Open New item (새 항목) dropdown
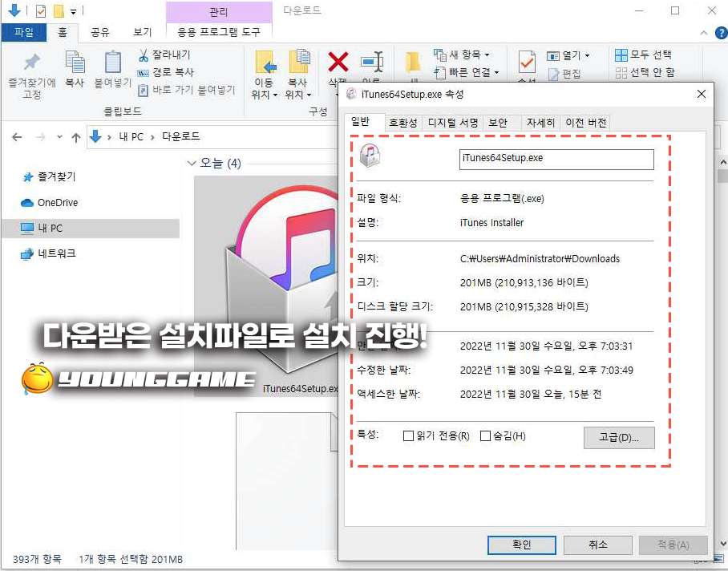The height and width of the screenshot is (571, 728). click(x=462, y=55)
